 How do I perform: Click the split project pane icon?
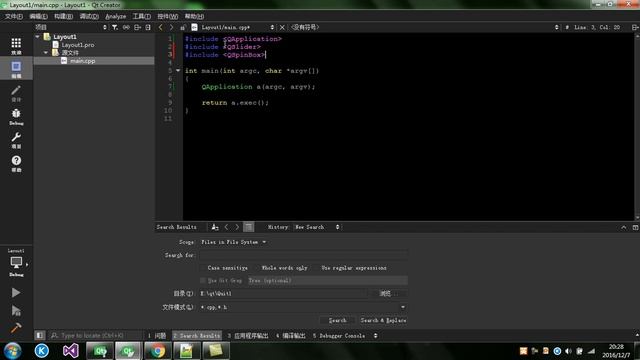137,27
